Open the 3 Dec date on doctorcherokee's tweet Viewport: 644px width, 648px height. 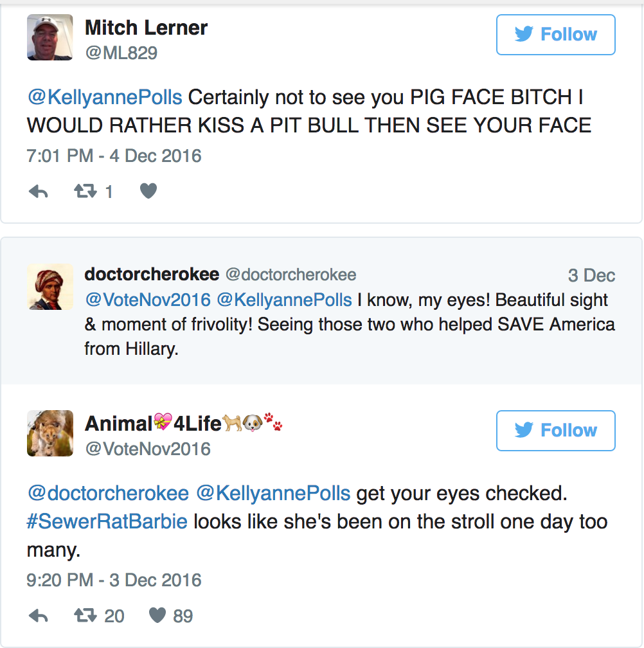591,275
